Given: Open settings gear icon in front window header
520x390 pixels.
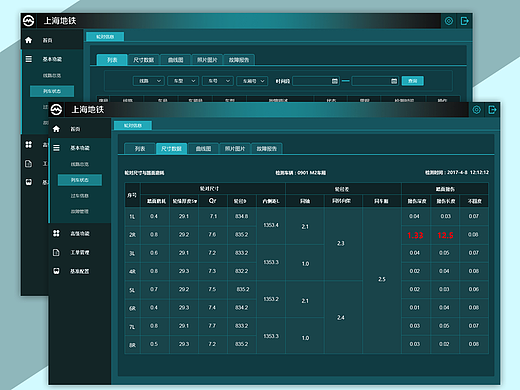Looking at the screenshot, I should (477, 110).
